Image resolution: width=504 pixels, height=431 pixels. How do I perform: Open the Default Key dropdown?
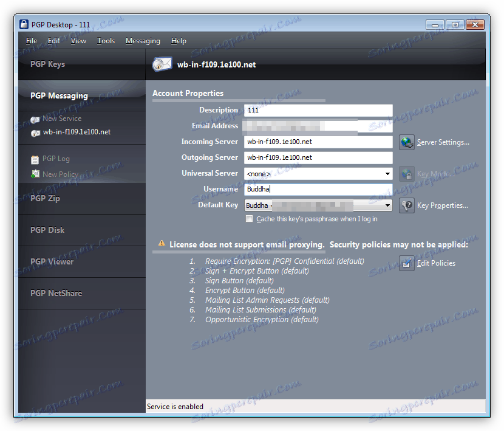[387, 205]
